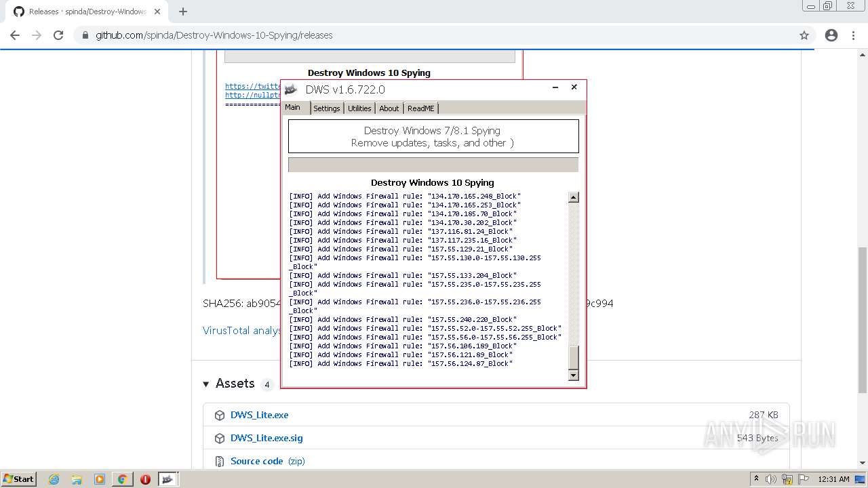The height and width of the screenshot is (488, 868).
Task: Click the Chrome address bar URL
Action: (214, 35)
